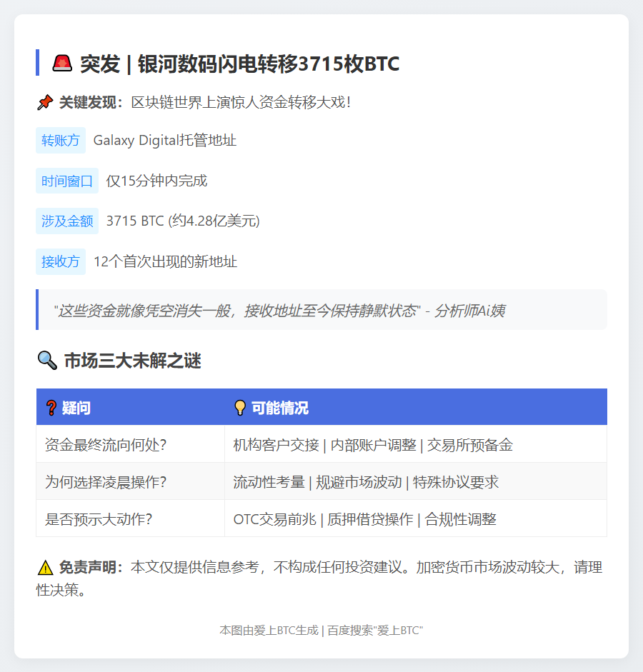Select the 涉及金额 label tag
This screenshot has width=643, height=672.
[67, 221]
